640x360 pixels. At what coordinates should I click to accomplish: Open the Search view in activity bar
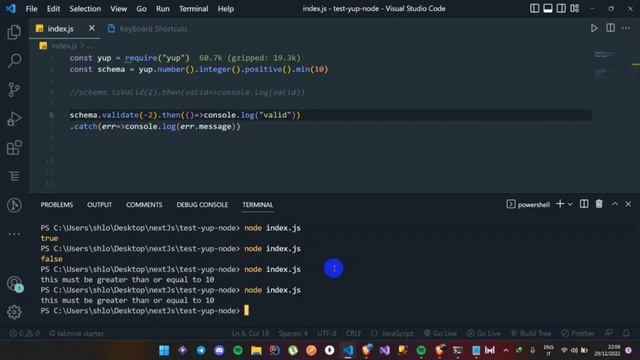pos(14,61)
